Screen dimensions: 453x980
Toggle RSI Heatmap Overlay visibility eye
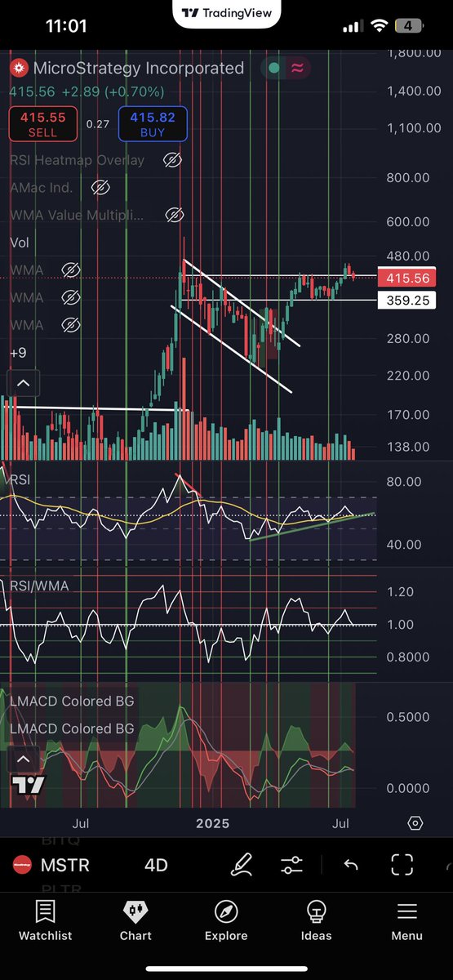[171, 160]
